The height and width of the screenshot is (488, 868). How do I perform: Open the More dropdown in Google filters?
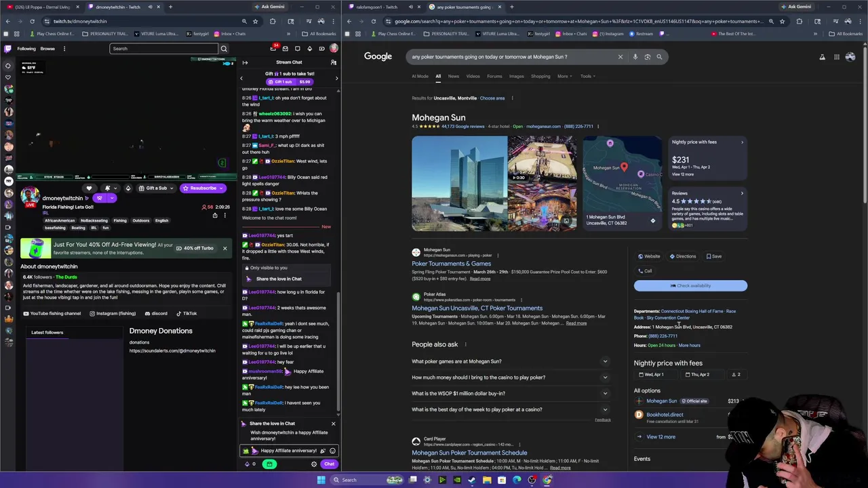[x=563, y=76]
